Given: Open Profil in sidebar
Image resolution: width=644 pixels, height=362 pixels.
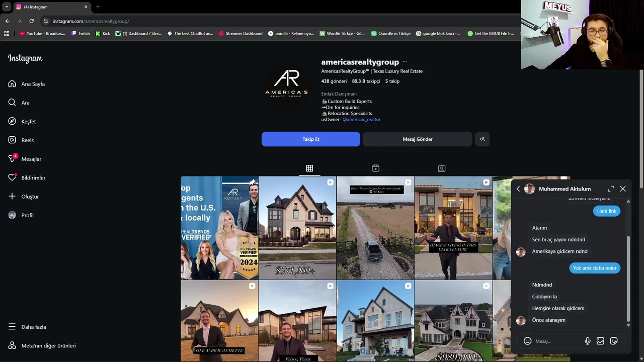Looking at the screenshot, I should 21,215.
